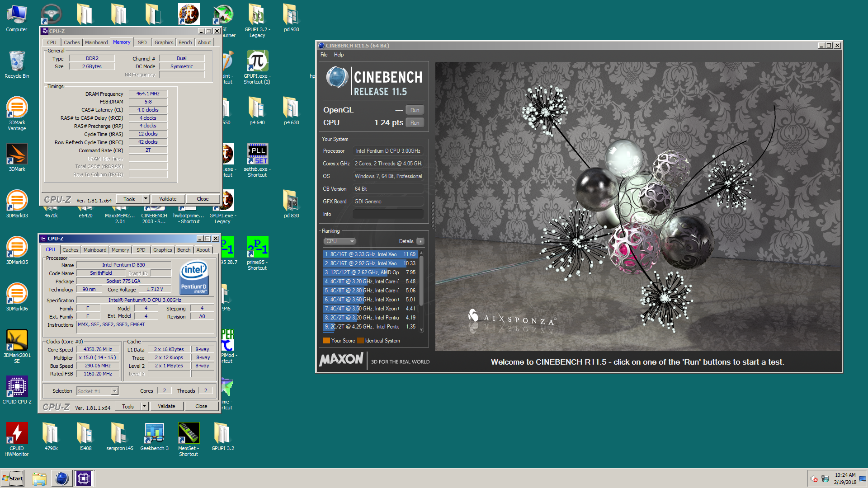Screen dimensions: 868x488
Task: Switch to Caches tab in lower CPU-Z
Action: 70,250
